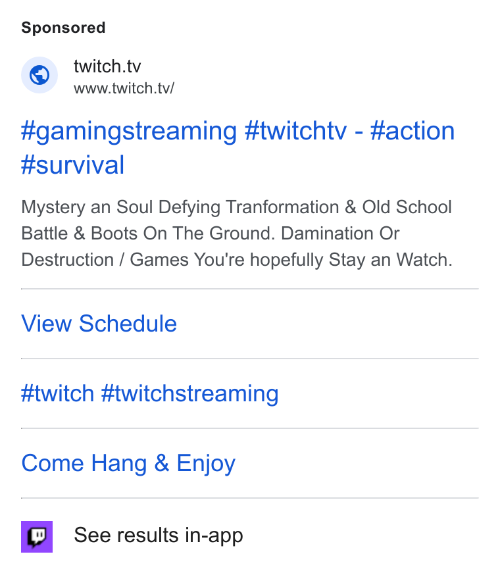Click the blue globe favicon icon

pos(39,75)
